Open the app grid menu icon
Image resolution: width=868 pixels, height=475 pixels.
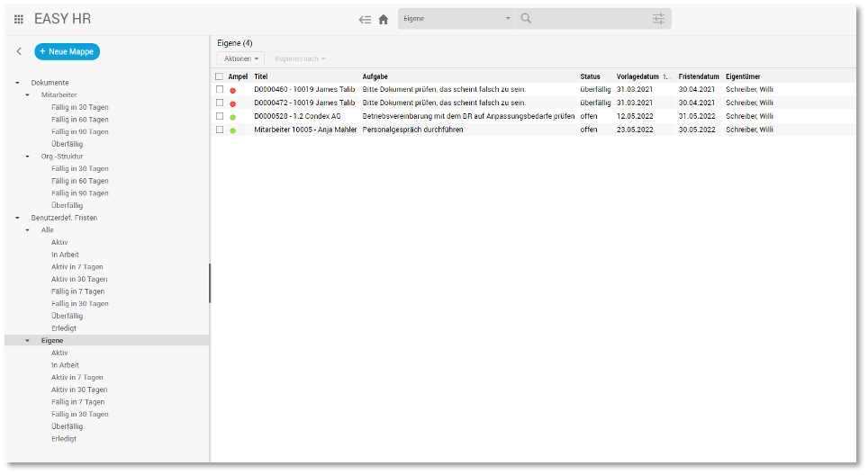[x=19, y=20]
